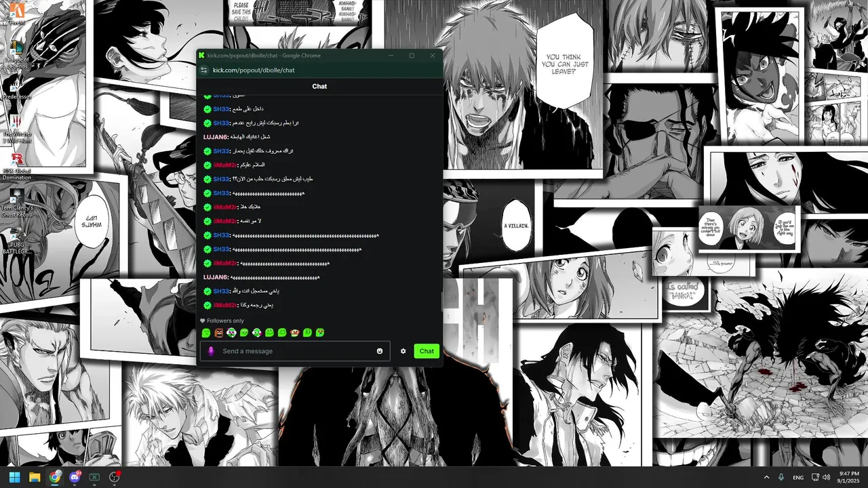Image resolution: width=868 pixels, height=488 pixels.
Task: Open the Windows Start menu
Action: coord(15,477)
